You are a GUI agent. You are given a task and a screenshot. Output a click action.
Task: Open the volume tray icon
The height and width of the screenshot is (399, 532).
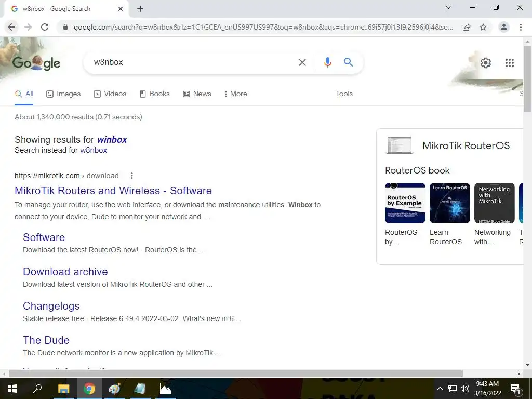(x=465, y=389)
